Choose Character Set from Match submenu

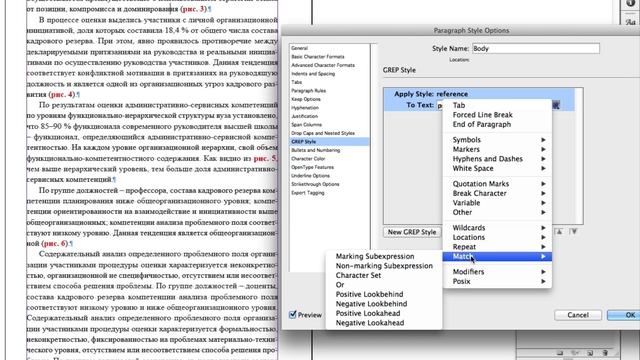(384, 276)
